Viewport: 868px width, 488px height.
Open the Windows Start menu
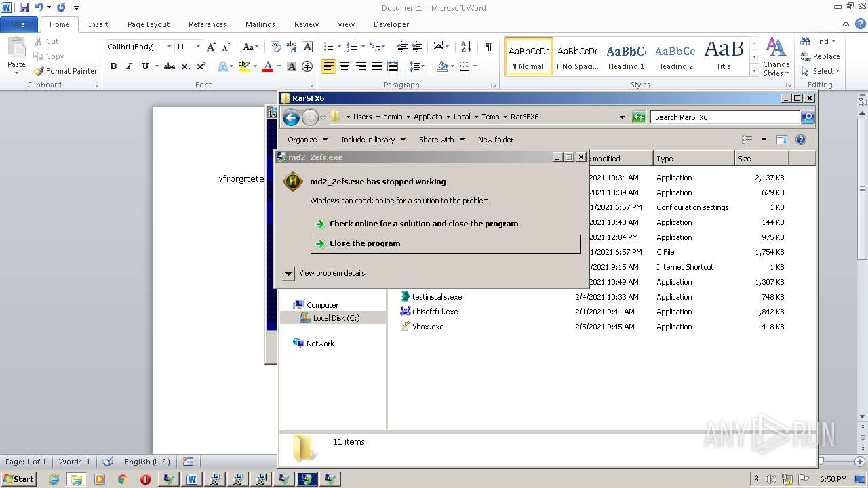(x=18, y=479)
